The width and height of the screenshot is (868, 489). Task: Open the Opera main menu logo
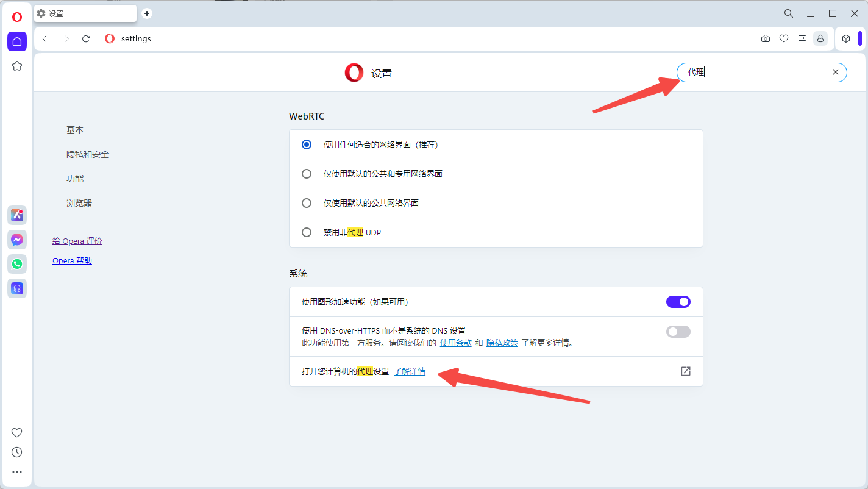pyautogui.click(x=17, y=16)
